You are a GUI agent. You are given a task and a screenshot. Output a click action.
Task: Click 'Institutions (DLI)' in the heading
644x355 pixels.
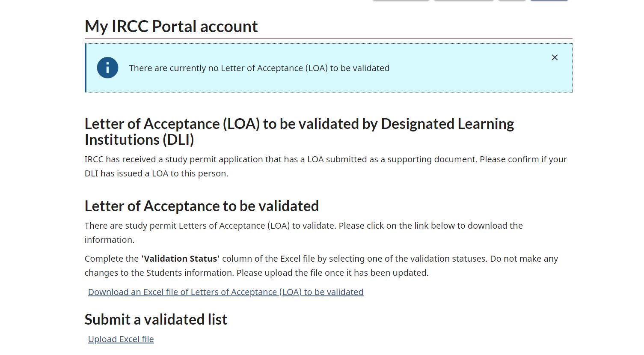139,140
